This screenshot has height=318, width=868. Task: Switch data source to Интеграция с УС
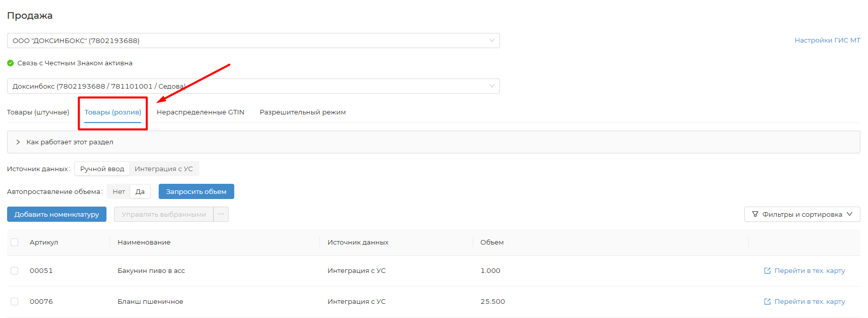pos(164,169)
